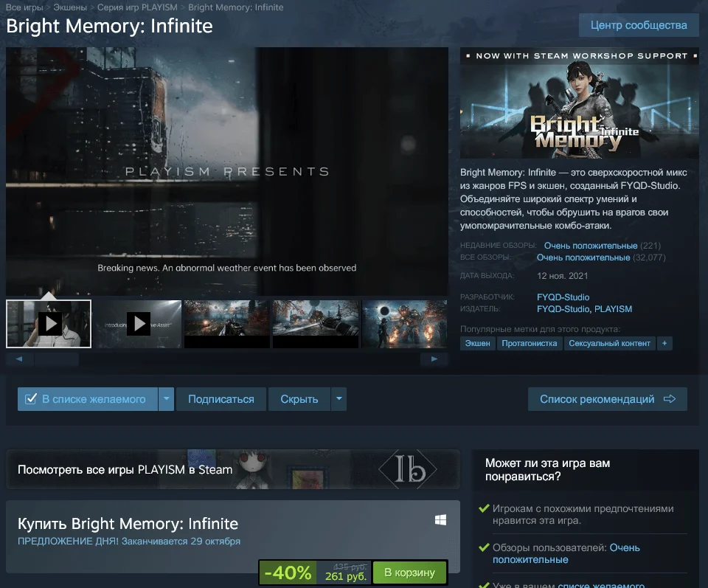This screenshot has width=708, height=588.
Task: Select the 'Сексуальный контент' tag
Action: click(x=609, y=343)
